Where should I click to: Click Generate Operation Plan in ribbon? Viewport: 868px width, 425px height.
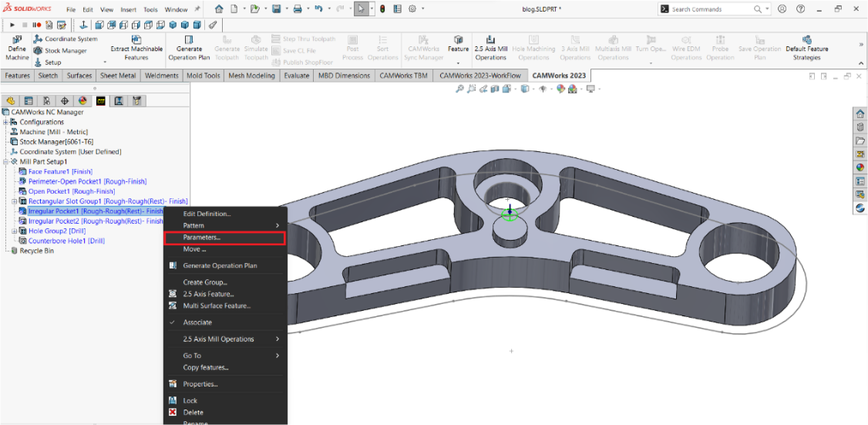click(x=189, y=40)
